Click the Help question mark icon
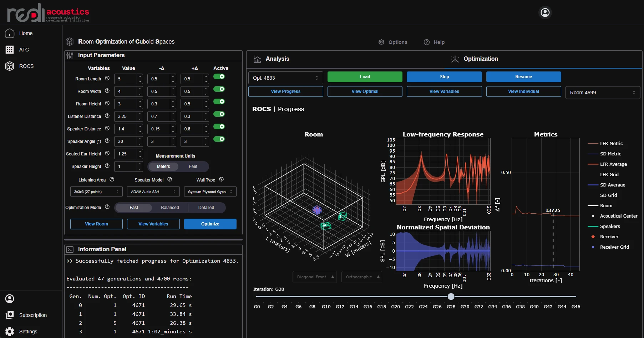Viewport: 644px width, 338px height. pos(426,42)
